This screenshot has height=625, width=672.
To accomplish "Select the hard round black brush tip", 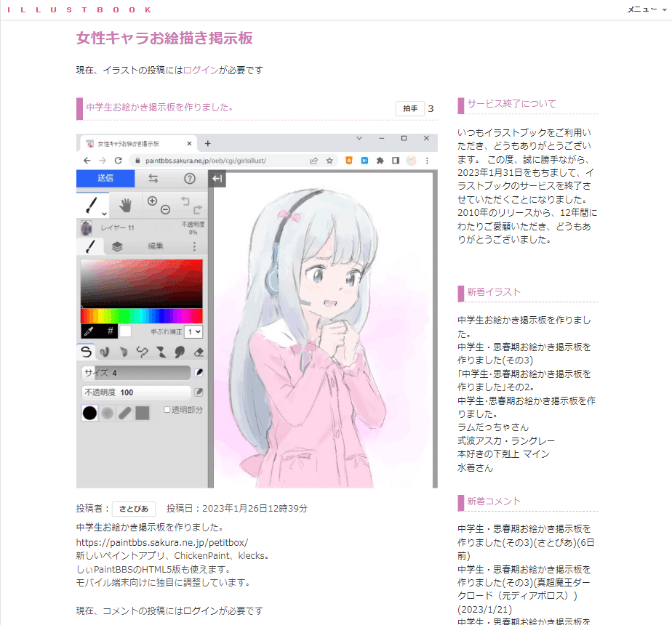I will point(89,413).
